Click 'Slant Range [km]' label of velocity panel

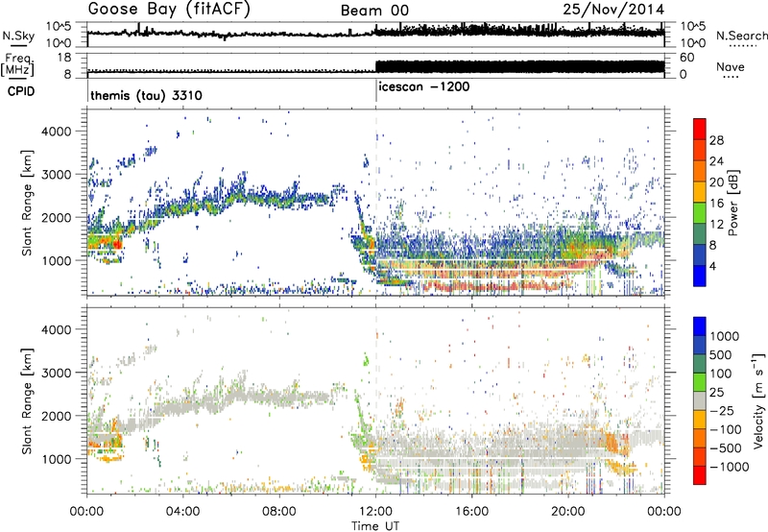click(27, 401)
